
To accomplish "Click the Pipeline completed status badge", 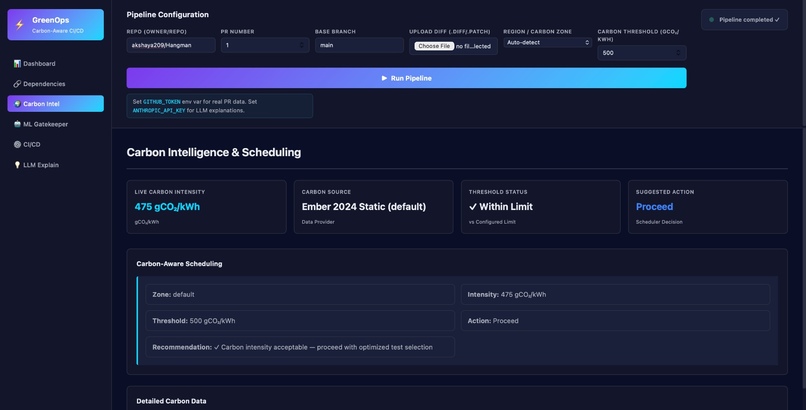I will (x=744, y=20).
